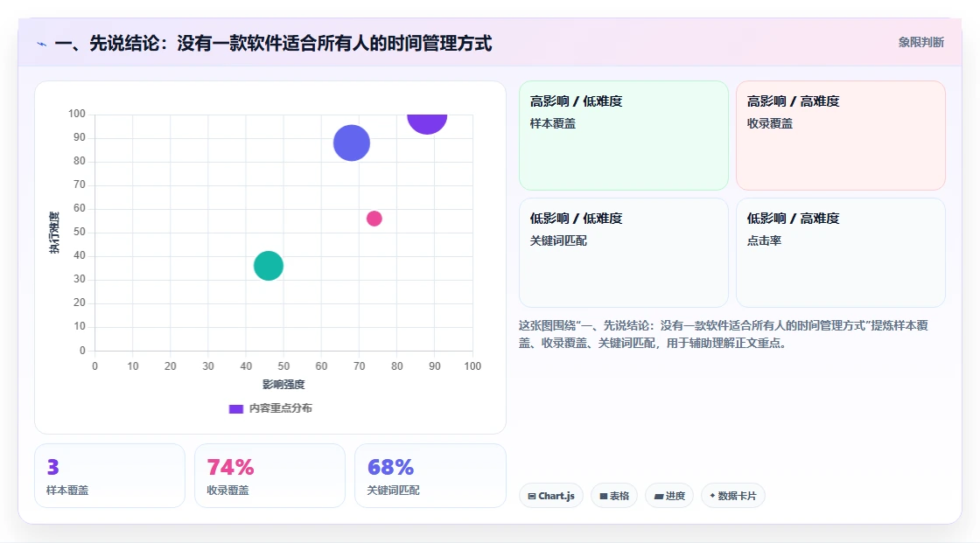
Task: Open the 高影响 / 高难度 quadrant card
Action: coord(841,136)
